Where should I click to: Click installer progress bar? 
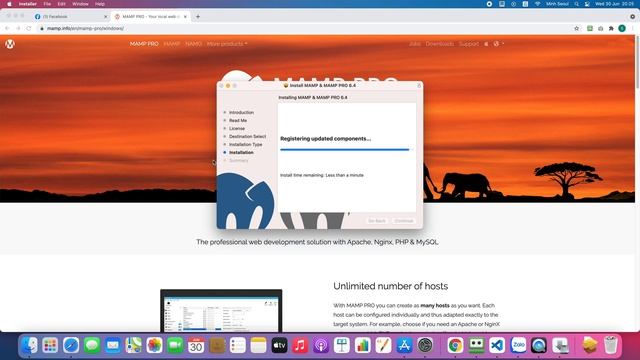click(x=347, y=150)
